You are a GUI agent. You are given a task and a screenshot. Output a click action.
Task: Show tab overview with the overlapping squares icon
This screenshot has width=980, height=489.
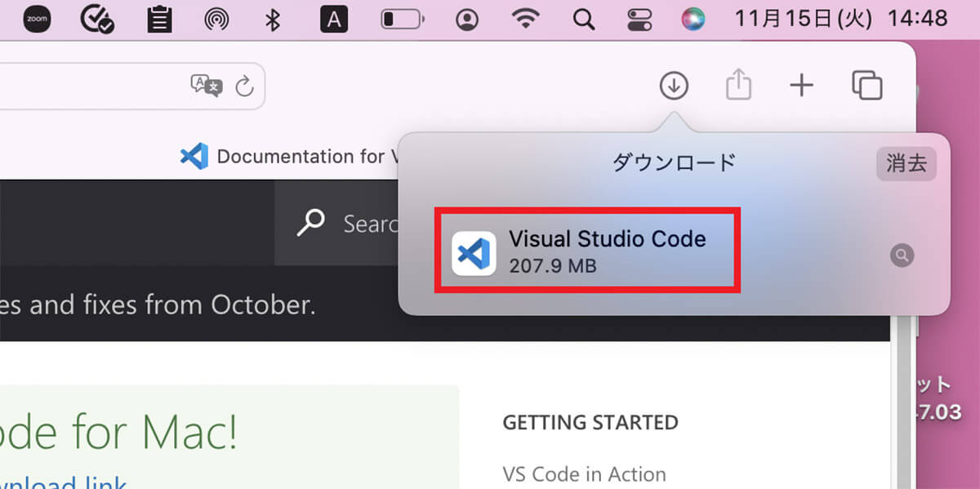(866, 85)
